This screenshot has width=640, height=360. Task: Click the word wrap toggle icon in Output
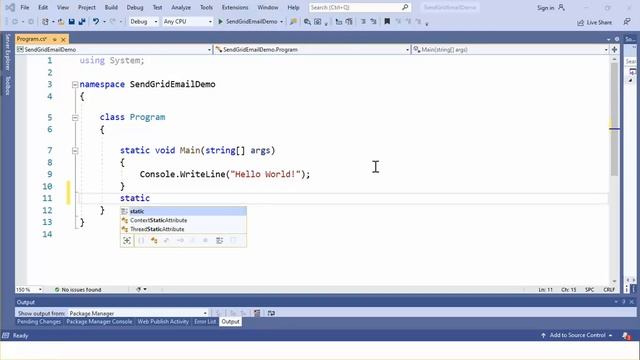[x=271, y=313]
